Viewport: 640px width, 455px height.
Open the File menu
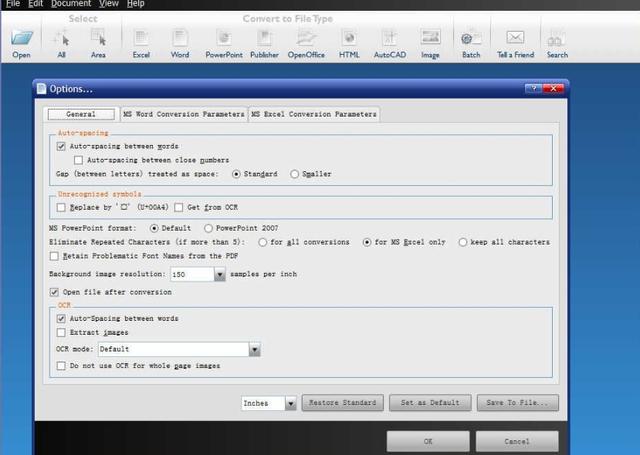13,4
